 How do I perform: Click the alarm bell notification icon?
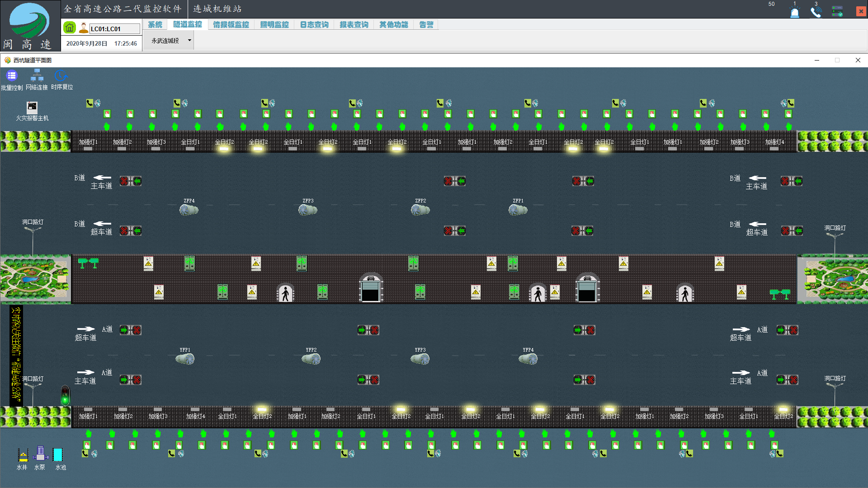(794, 12)
